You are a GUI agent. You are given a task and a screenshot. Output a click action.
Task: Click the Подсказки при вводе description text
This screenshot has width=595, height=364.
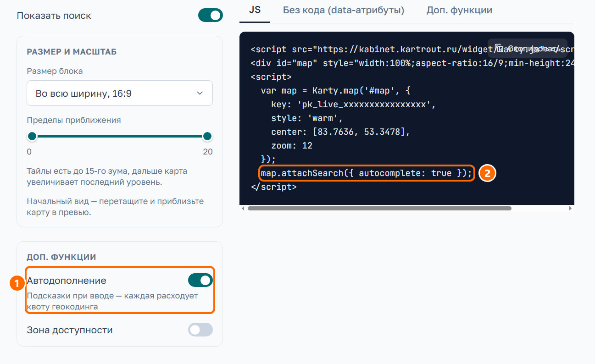pyautogui.click(x=112, y=301)
